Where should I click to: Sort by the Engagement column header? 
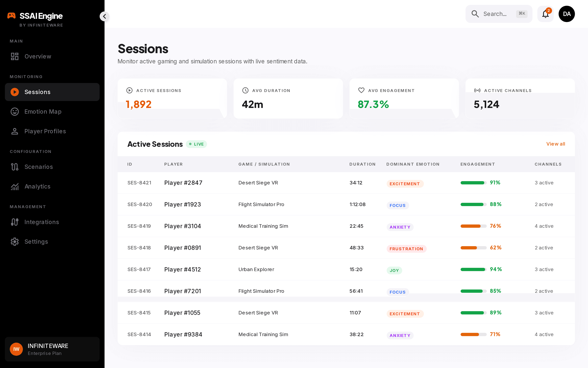tap(478, 164)
